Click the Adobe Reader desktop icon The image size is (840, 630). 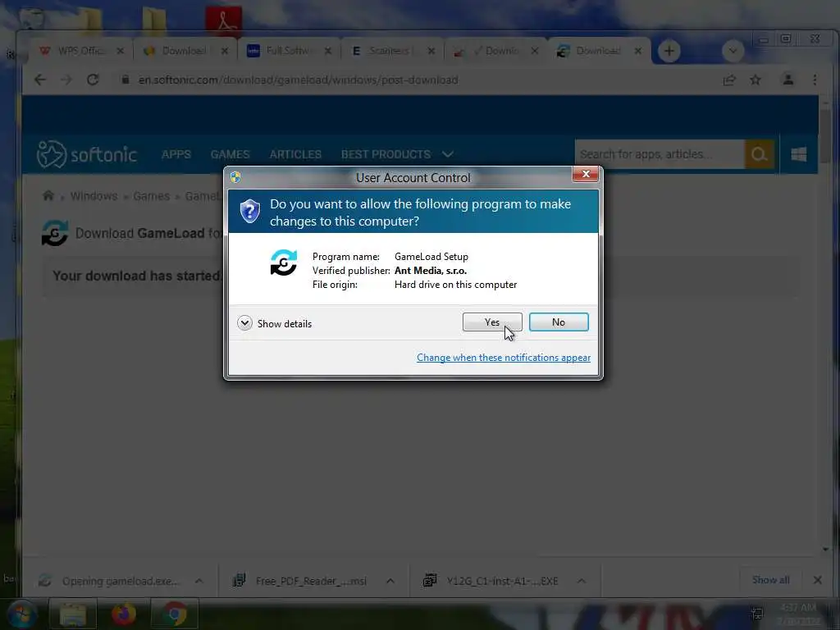pos(223,20)
